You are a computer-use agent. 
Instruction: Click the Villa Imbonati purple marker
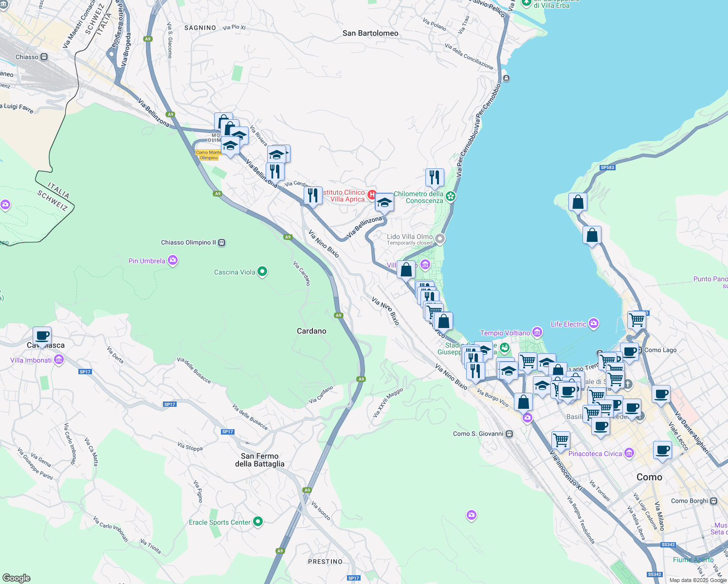click(x=59, y=360)
